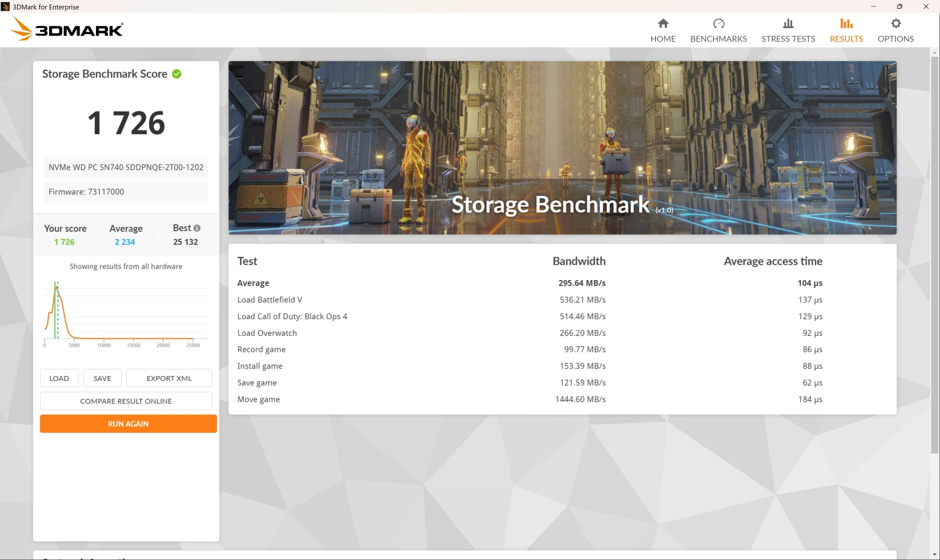The width and height of the screenshot is (940, 560).
Task: Minimize the 3DMark window
Action: (873, 6)
